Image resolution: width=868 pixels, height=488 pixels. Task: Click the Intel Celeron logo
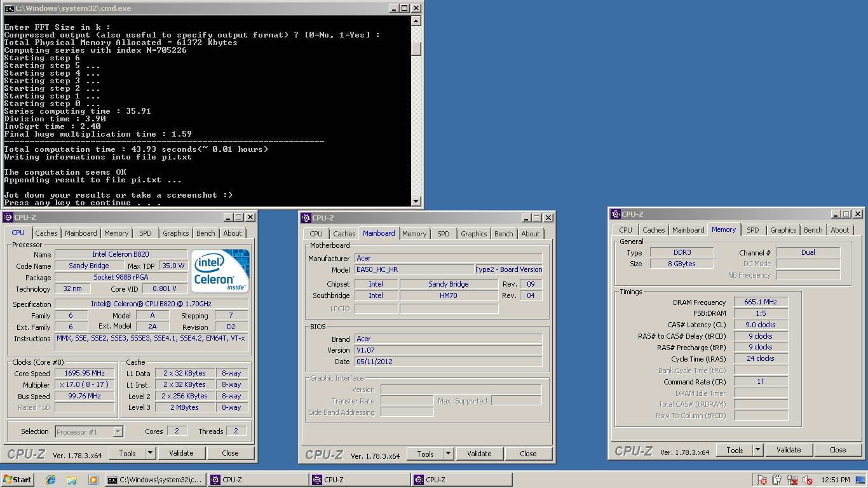220,271
